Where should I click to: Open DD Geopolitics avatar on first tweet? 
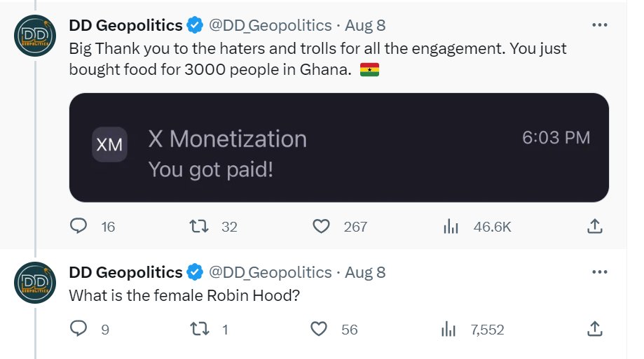[x=35, y=36]
